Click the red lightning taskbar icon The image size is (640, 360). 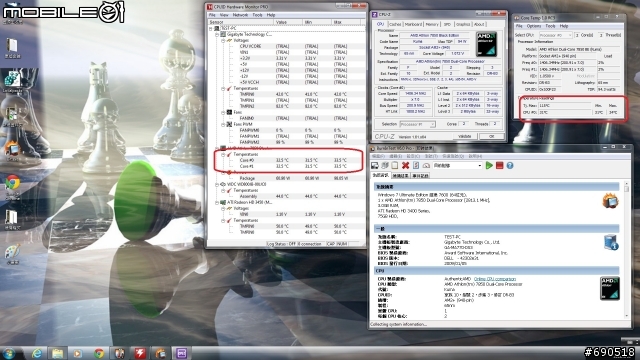[x=140, y=353]
